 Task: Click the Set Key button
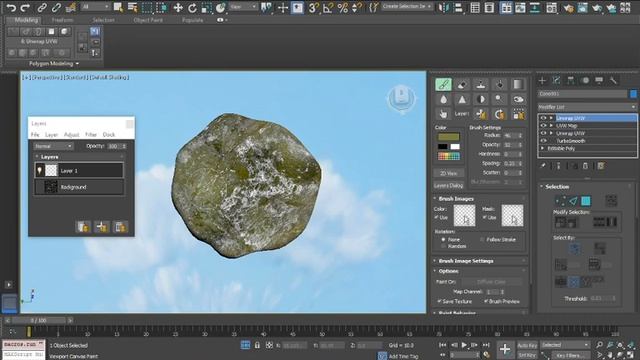point(527,356)
